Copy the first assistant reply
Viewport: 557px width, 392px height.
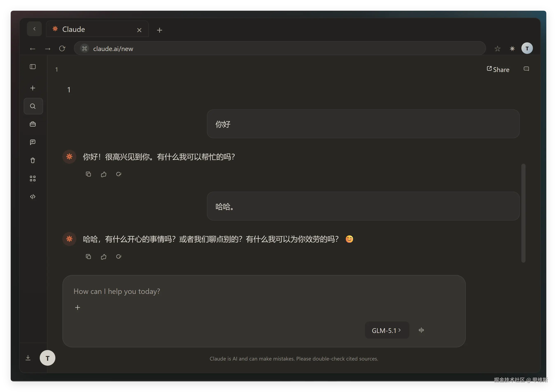coord(88,174)
